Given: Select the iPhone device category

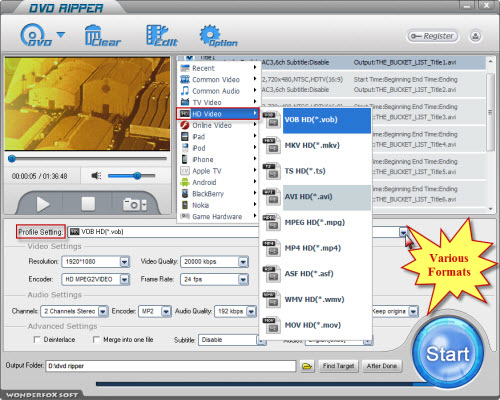Looking at the screenshot, I should pos(219,159).
